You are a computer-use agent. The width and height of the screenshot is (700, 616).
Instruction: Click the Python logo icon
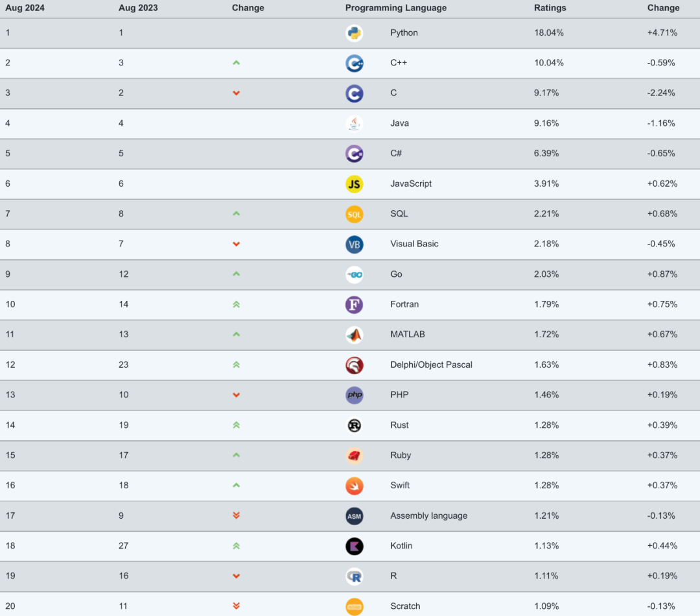pyautogui.click(x=354, y=33)
